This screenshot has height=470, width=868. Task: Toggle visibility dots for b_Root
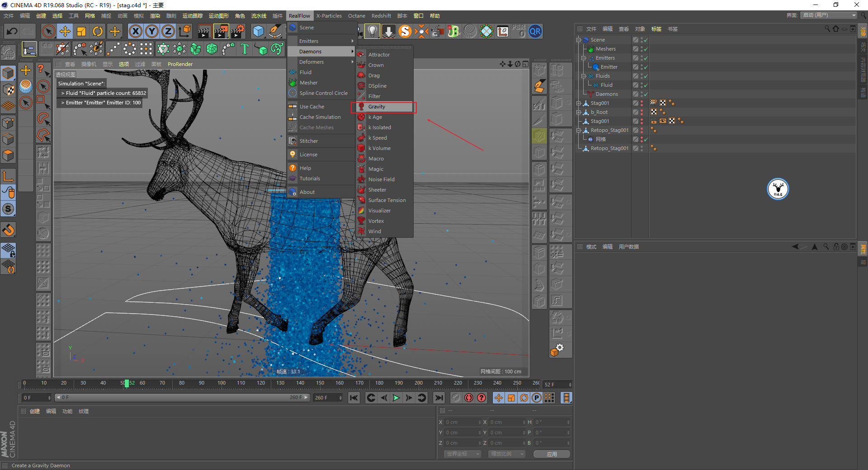point(642,112)
